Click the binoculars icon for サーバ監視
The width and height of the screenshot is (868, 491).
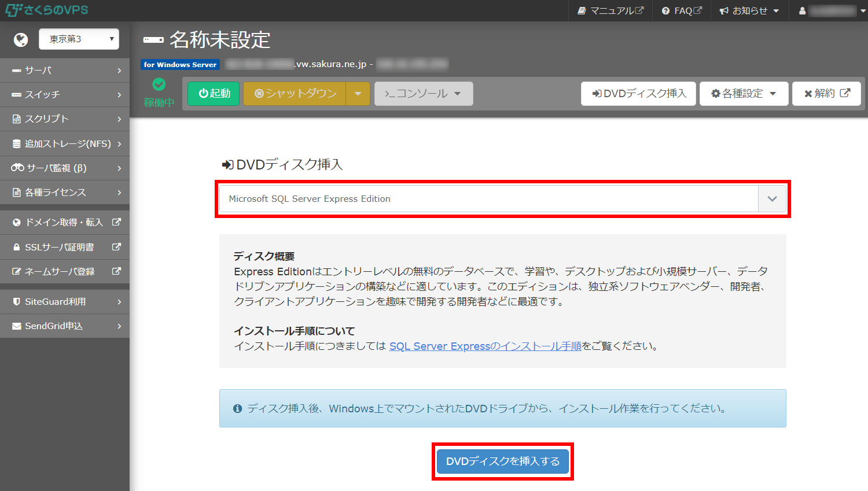click(x=17, y=168)
